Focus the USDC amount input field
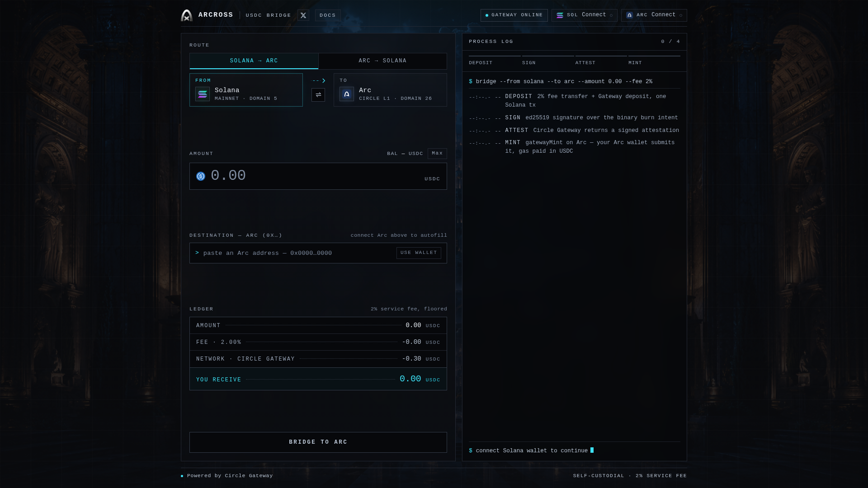Image resolution: width=868 pixels, height=488 pixels. [x=318, y=176]
